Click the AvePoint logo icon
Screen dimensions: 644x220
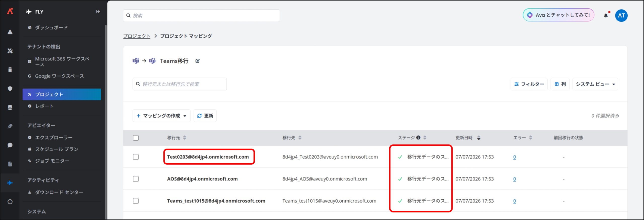(10, 11)
